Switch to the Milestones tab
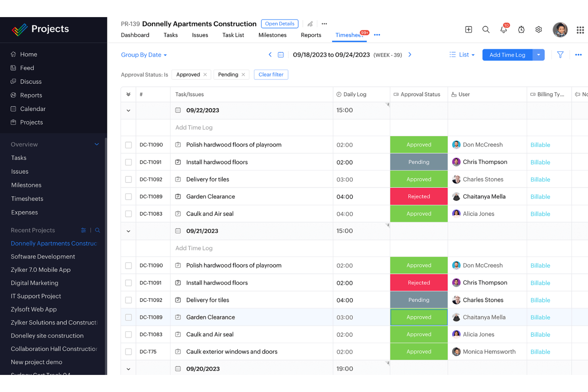The height and width of the screenshot is (392, 588). (272, 35)
